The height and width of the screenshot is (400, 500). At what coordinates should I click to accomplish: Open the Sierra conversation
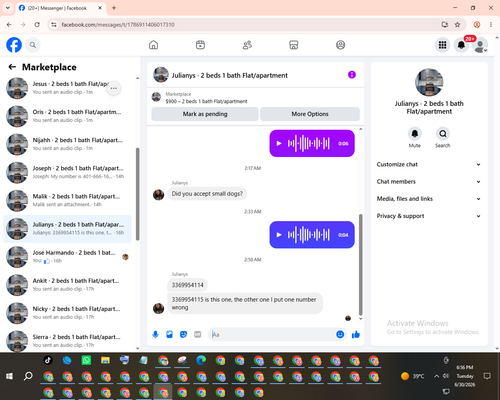[x=67, y=341]
